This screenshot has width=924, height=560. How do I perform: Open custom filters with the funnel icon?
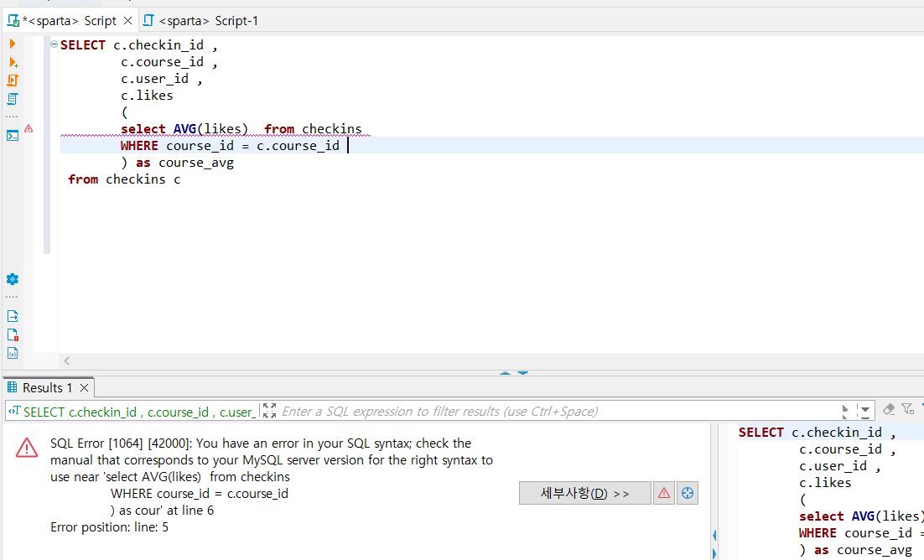[908, 409]
